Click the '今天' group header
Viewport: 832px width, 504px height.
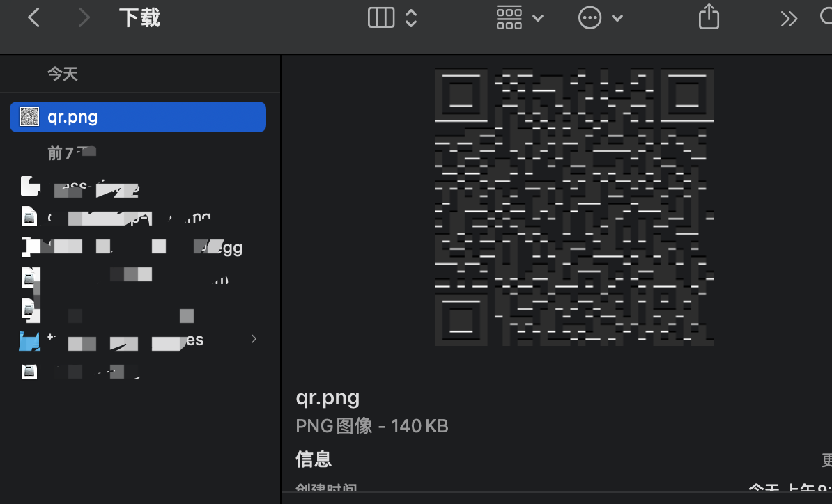(x=63, y=74)
